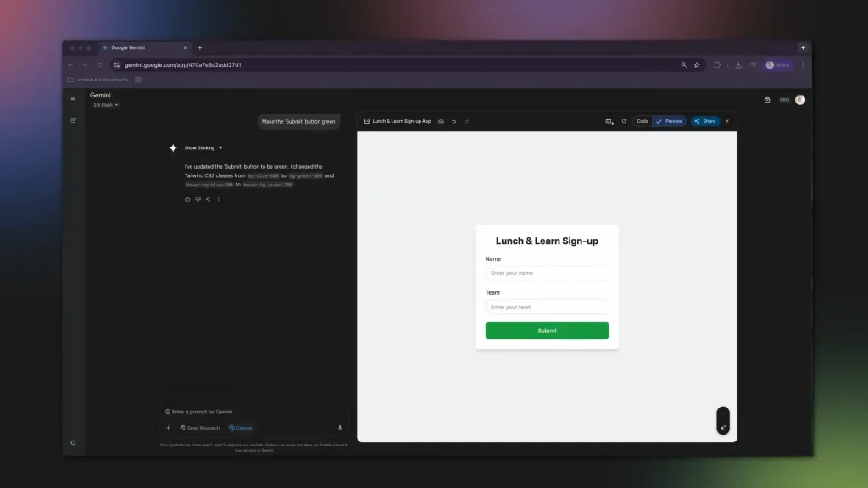Open more options on Gemini's response
Viewport: 868px width, 488px height.
pos(218,199)
